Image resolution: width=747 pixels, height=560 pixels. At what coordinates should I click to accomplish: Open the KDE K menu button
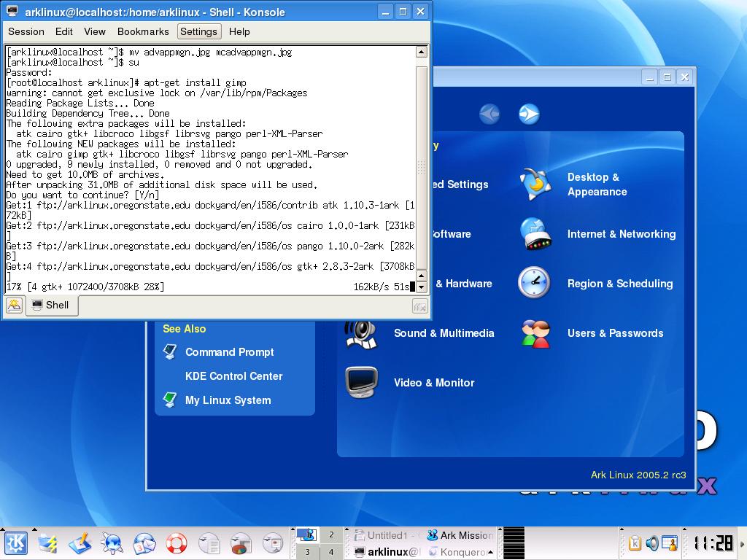[16, 542]
